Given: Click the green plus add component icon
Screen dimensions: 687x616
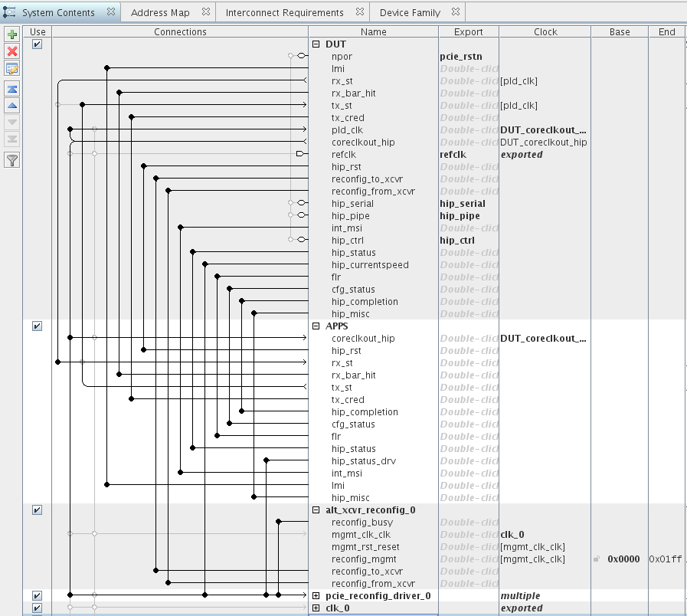Looking at the screenshot, I should click(12, 35).
